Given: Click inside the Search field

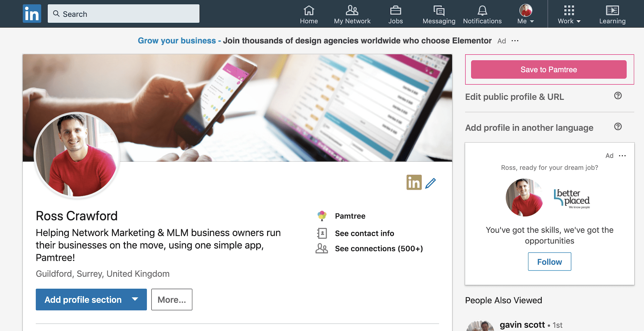Looking at the screenshot, I should 123,13.
